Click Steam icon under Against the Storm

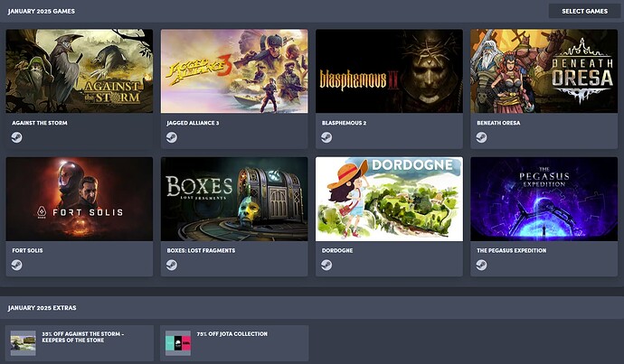pos(16,137)
